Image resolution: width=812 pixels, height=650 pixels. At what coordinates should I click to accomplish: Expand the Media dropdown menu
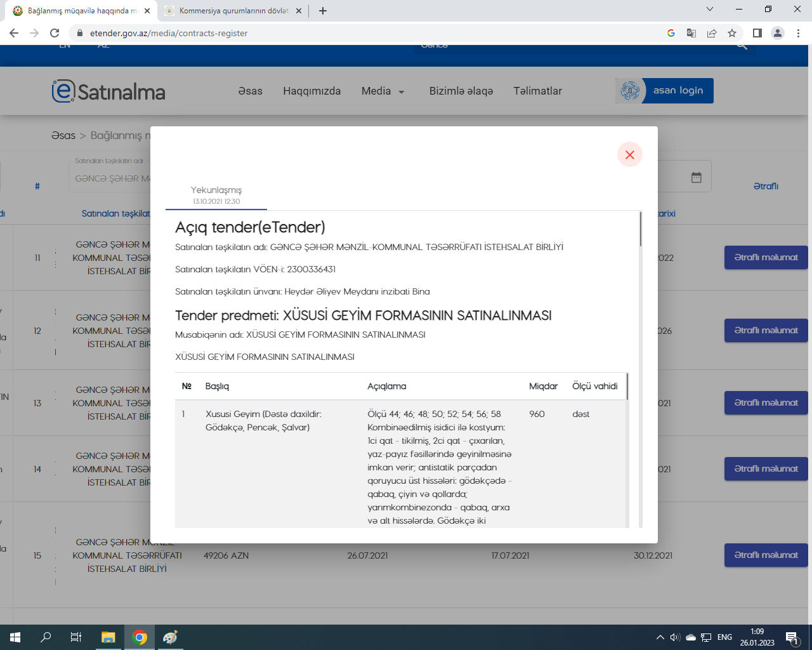pyautogui.click(x=383, y=91)
